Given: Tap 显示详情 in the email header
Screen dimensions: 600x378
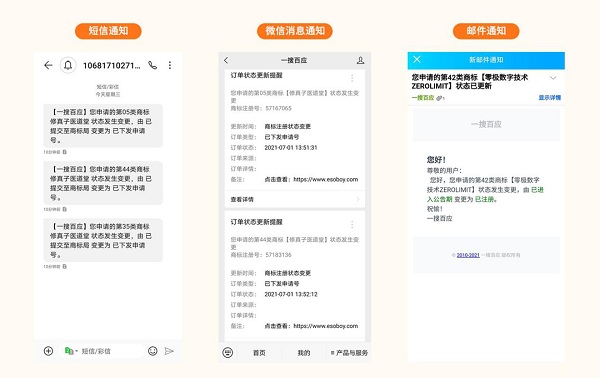Looking at the screenshot, I should point(549,98).
